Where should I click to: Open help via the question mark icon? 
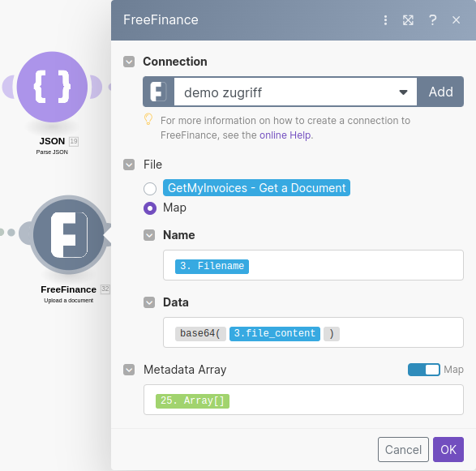click(x=432, y=20)
